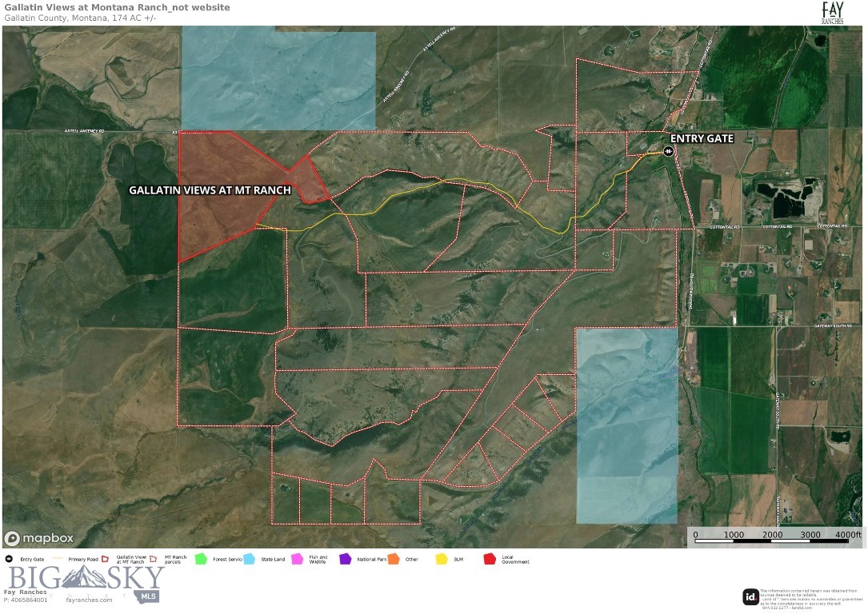Click the State Land legend text
This screenshot has width=868, height=614.
(x=273, y=560)
